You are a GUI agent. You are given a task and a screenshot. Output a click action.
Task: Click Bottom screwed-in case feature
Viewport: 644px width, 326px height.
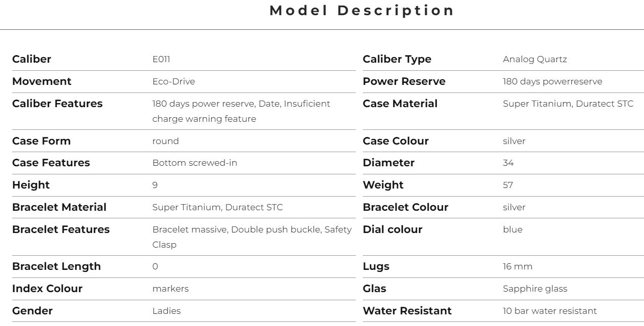point(195,163)
